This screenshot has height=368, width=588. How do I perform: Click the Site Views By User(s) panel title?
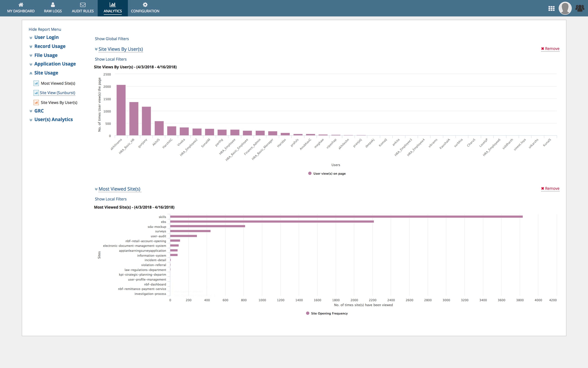[x=121, y=49]
